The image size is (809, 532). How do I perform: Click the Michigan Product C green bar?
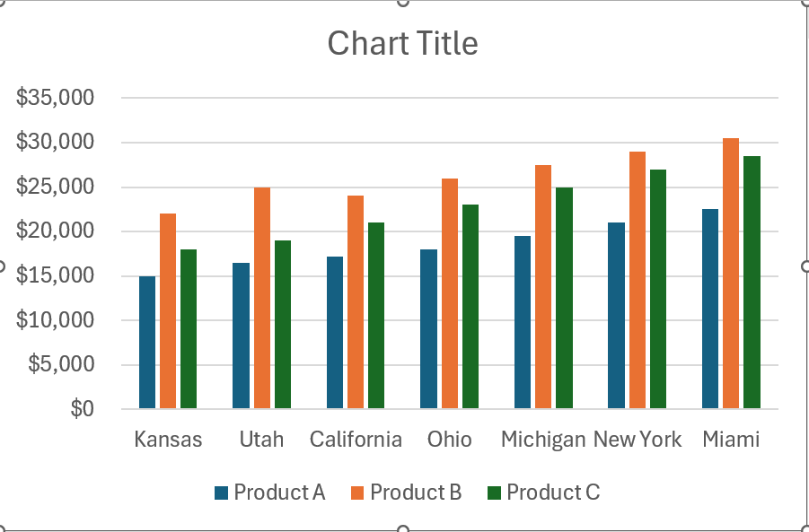(x=564, y=298)
